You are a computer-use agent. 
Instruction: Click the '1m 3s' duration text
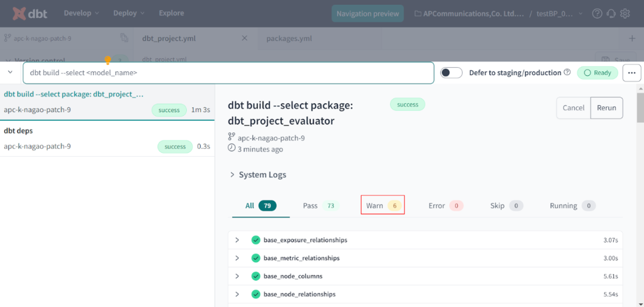(200, 110)
